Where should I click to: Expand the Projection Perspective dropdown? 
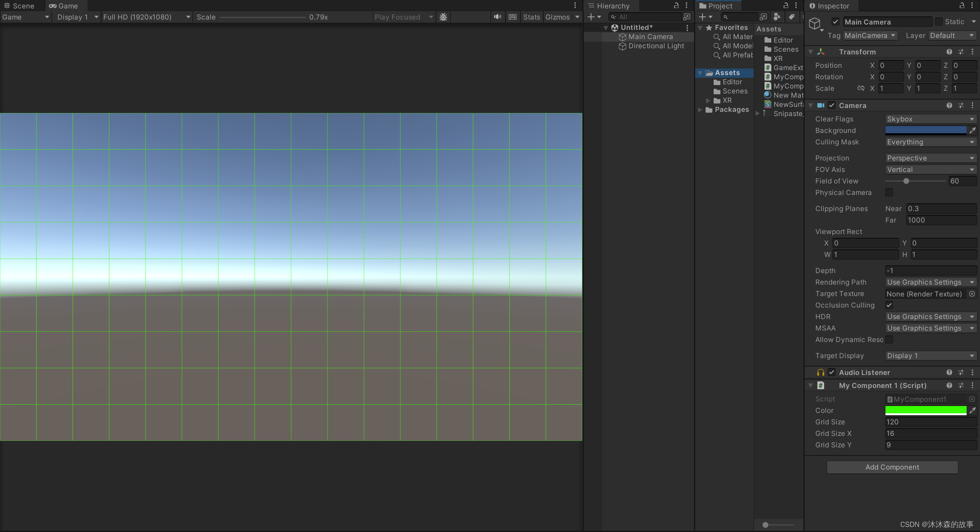pos(929,158)
